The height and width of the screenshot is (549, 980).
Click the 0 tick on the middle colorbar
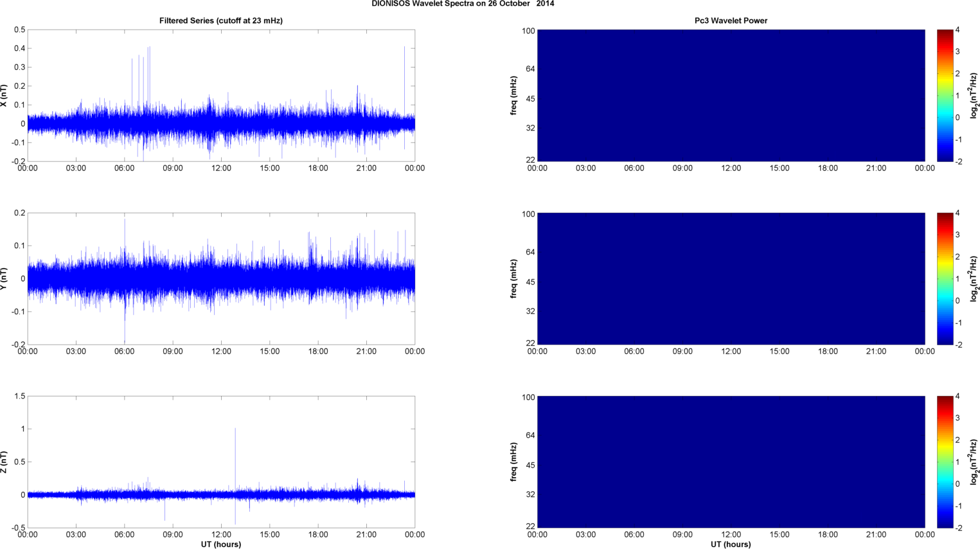(x=958, y=300)
